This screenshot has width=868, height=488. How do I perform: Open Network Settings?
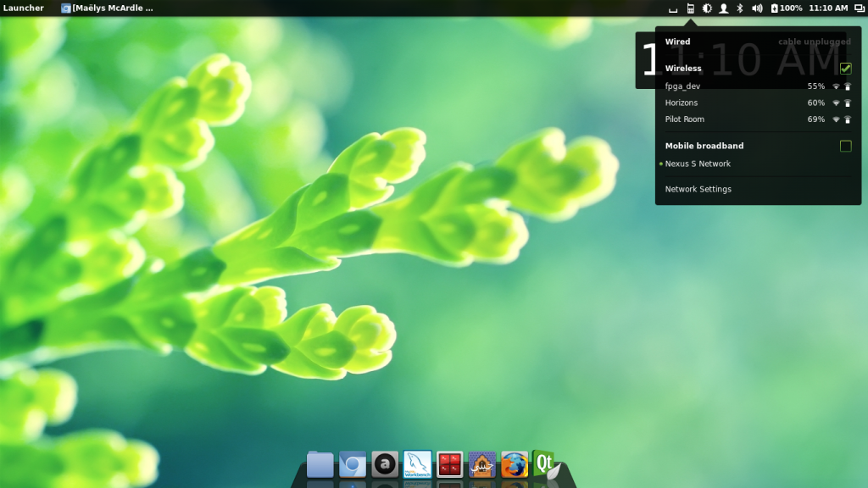(x=698, y=190)
